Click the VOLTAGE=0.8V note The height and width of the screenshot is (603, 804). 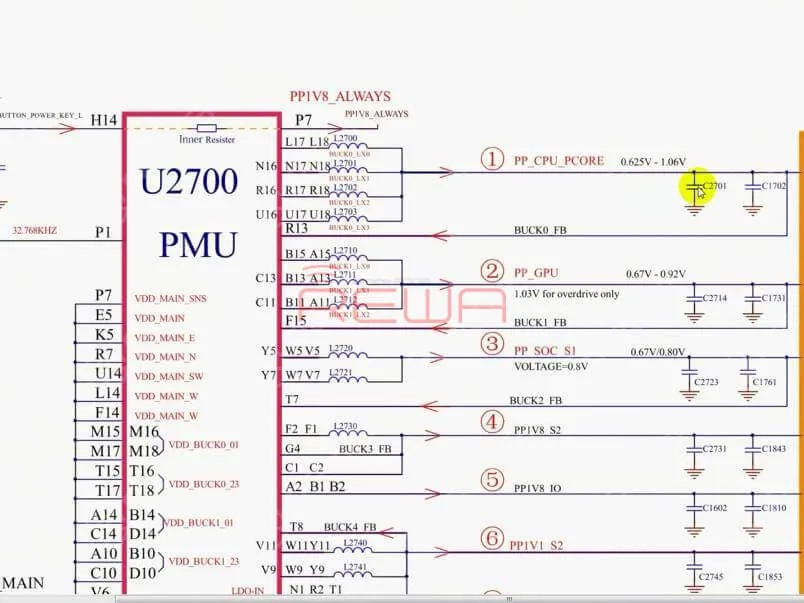pyautogui.click(x=551, y=367)
